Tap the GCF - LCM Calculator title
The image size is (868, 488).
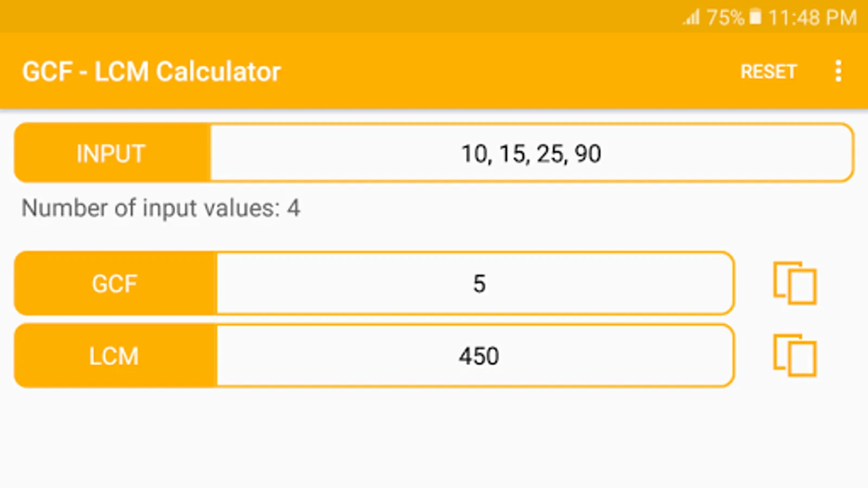tap(151, 72)
